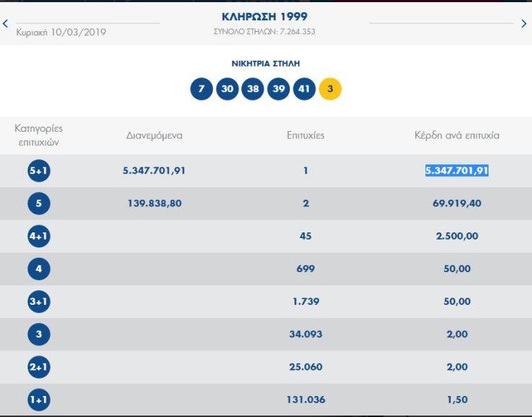Click winning number ball 7
This screenshot has height=417, width=532.
pyautogui.click(x=201, y=89)
